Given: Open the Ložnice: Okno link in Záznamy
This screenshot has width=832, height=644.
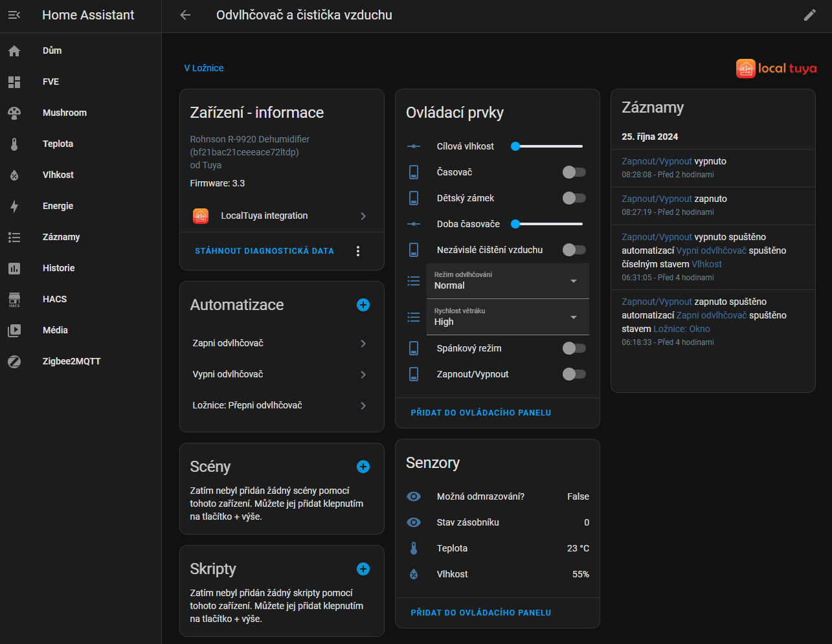Looking at the screenshot, I should [x=682, y=329].
